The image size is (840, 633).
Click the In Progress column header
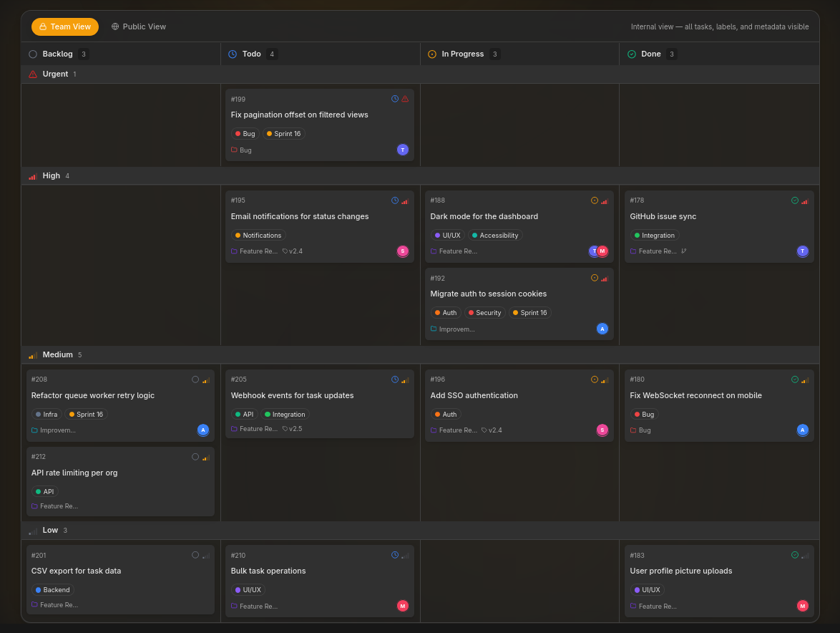coord(462,54)
